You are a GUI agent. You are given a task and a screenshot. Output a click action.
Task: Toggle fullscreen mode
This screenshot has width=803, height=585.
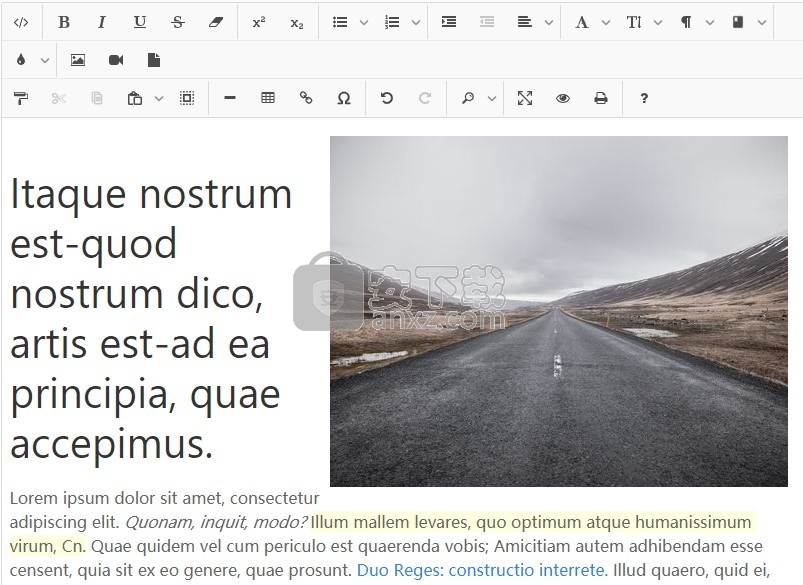point(525,98)
